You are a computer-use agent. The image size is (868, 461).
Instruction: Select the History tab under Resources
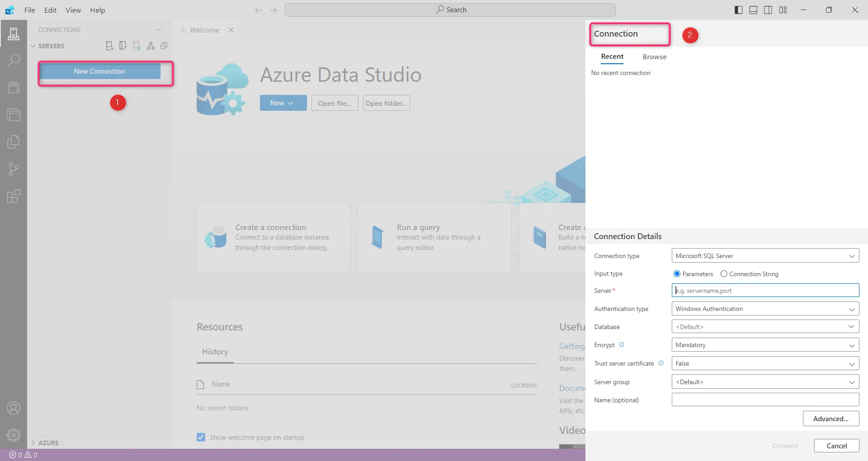point(215,352)
